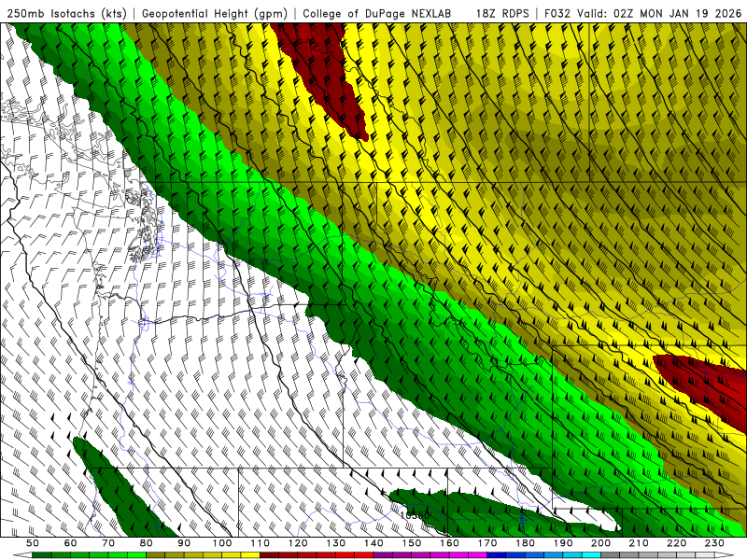747x560 pixels.
Task: Click the "Geopotential Height (gpm)" header label
Action: tap(215, 13)
